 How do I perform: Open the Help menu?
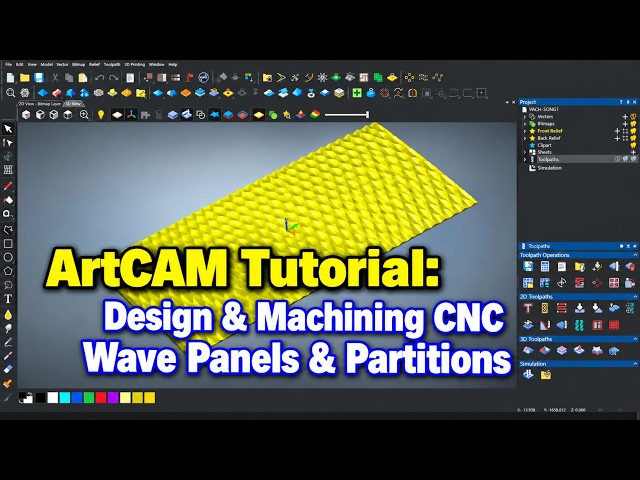(173, 64)
